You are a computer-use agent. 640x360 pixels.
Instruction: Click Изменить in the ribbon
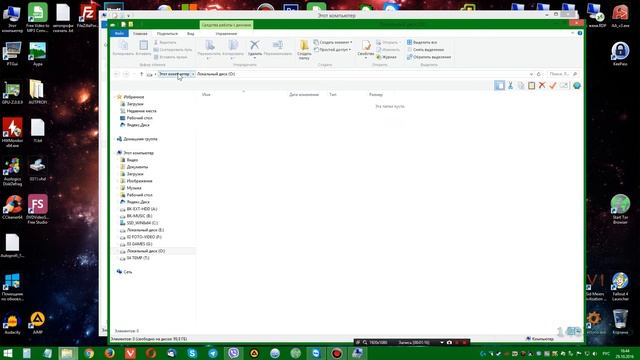388,50
